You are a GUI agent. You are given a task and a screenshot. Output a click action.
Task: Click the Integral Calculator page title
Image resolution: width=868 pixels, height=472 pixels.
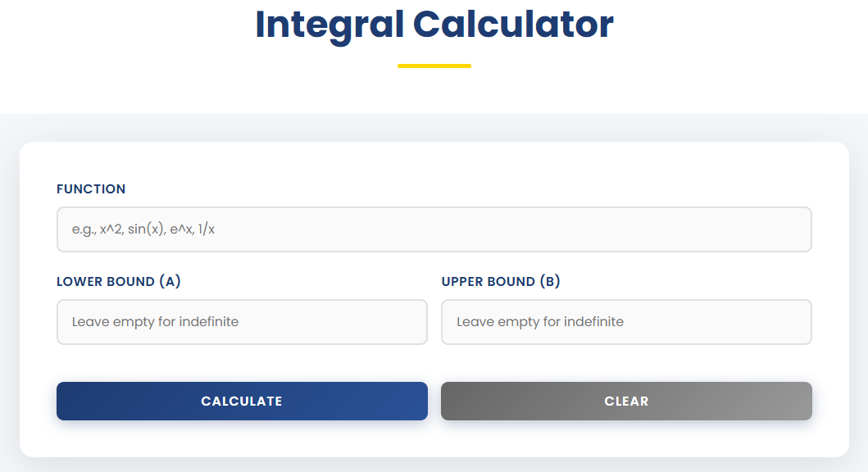pos(434,25)
